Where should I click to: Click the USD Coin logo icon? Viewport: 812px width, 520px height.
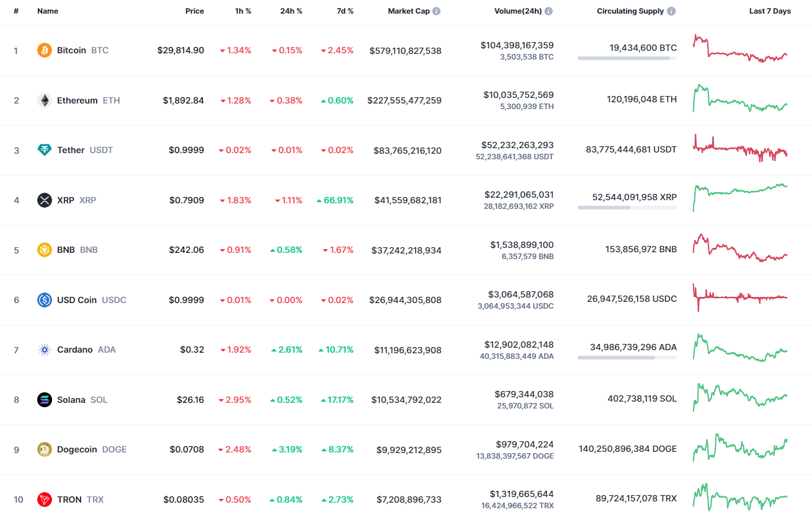point(44,300)
